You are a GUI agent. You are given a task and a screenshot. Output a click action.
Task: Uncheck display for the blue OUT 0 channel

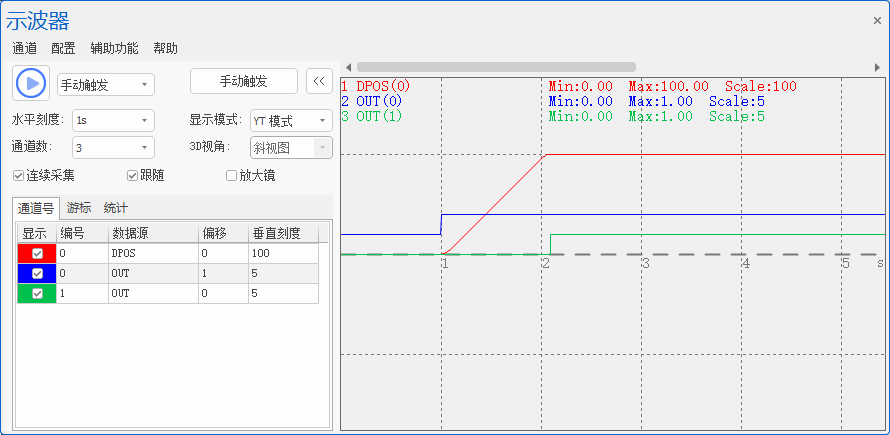click(x=37, y=274)
